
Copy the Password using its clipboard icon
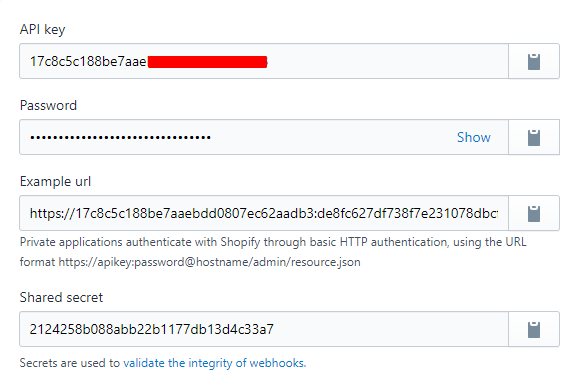(x=534, y=137)
